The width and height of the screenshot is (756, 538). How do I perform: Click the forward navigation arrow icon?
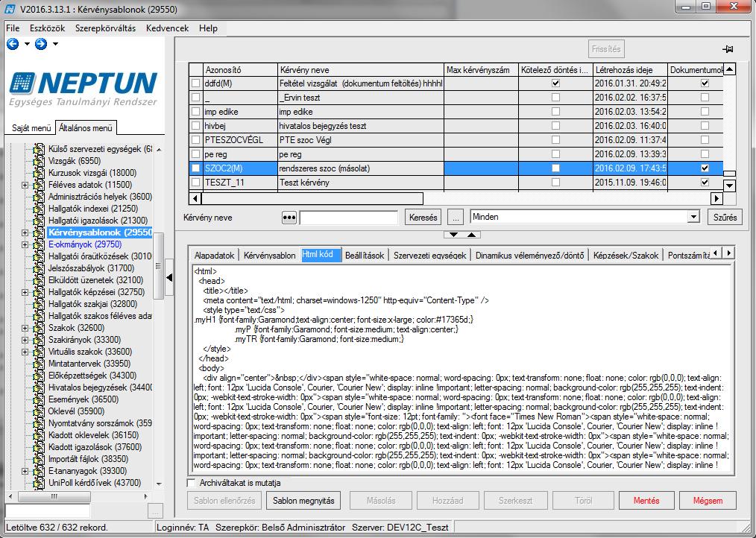[x=41, y=44]
